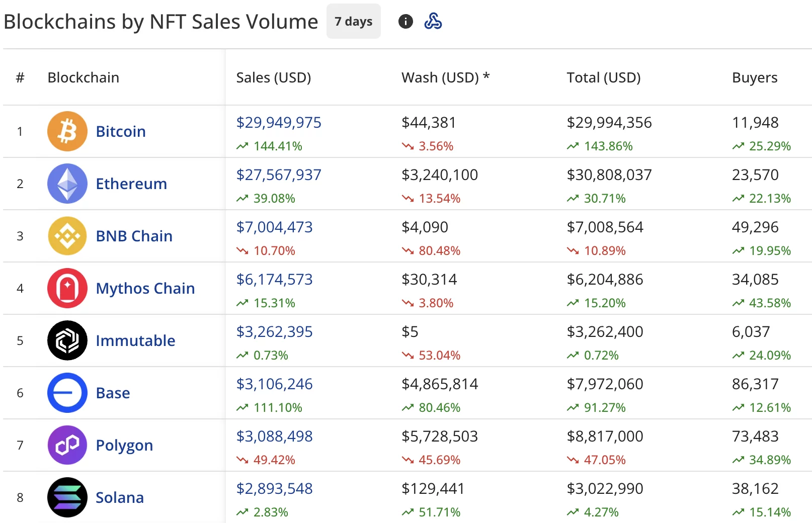Click the Ethereum diamond logo

pos(67,184)
